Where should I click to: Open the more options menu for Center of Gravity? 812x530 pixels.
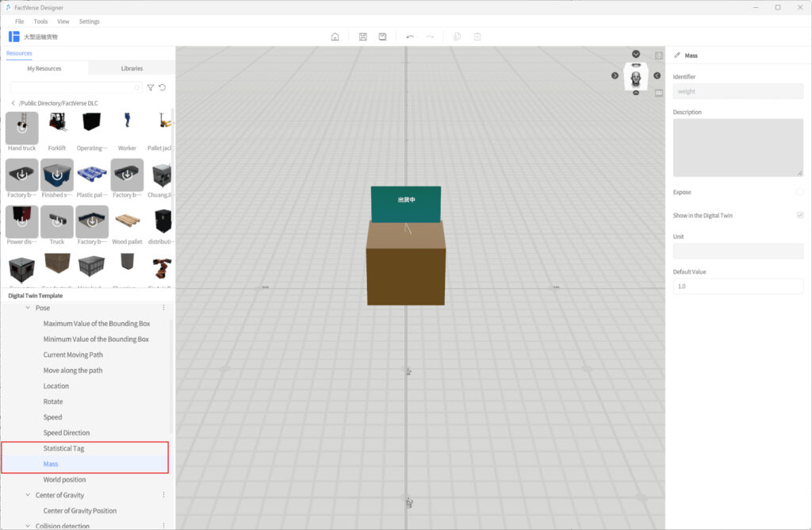coord(163,495)
